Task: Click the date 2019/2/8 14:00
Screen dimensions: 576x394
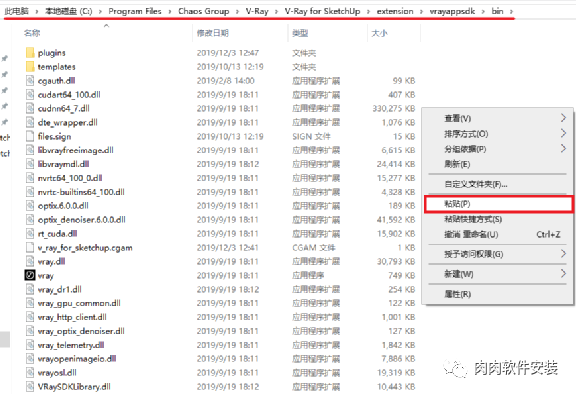Action: [226, 81]
